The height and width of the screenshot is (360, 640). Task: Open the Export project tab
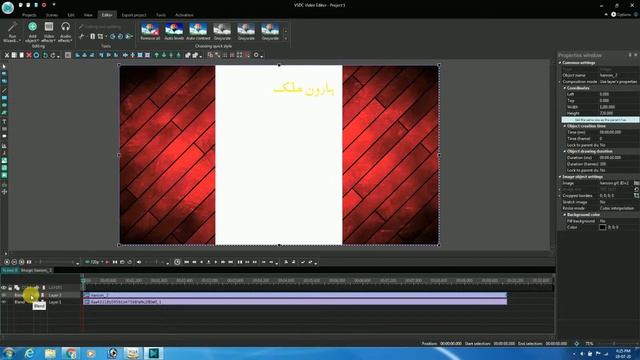[134, 15]
